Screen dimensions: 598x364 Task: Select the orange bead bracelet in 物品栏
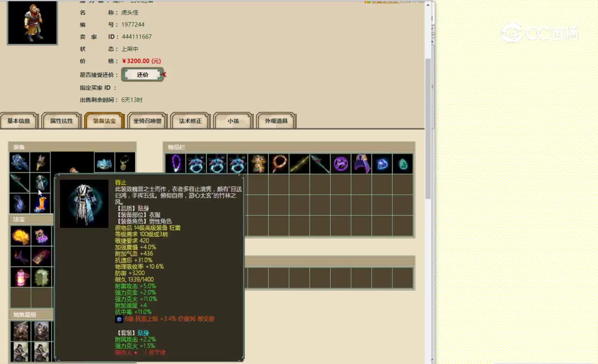[x=278, y=164]
